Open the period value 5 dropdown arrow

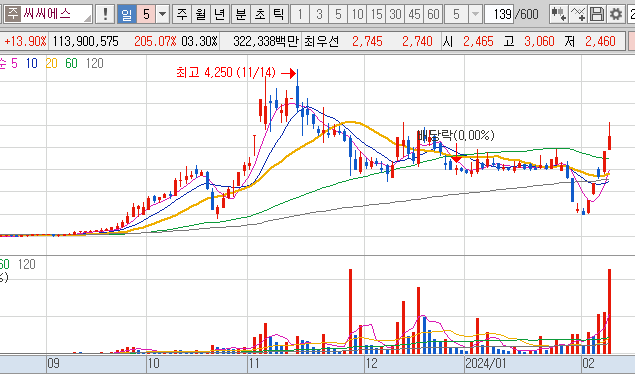[162, 14]
